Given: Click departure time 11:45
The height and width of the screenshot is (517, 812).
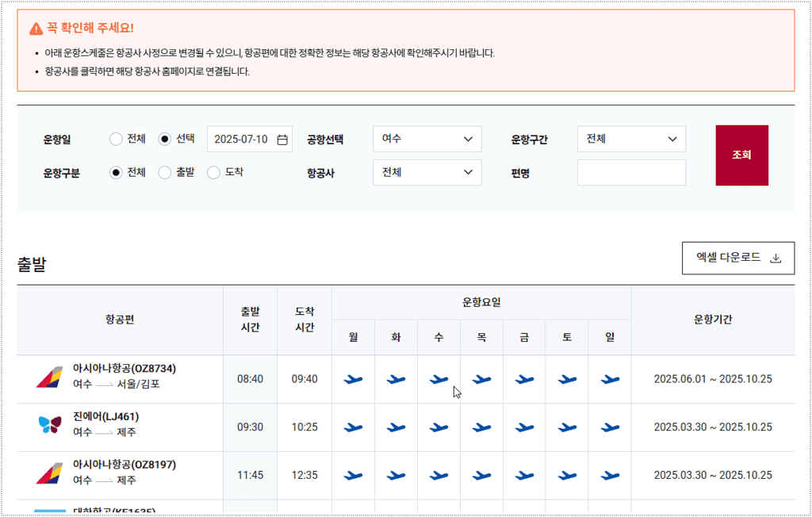Looking at the screenshot, I should coord(250,475).
